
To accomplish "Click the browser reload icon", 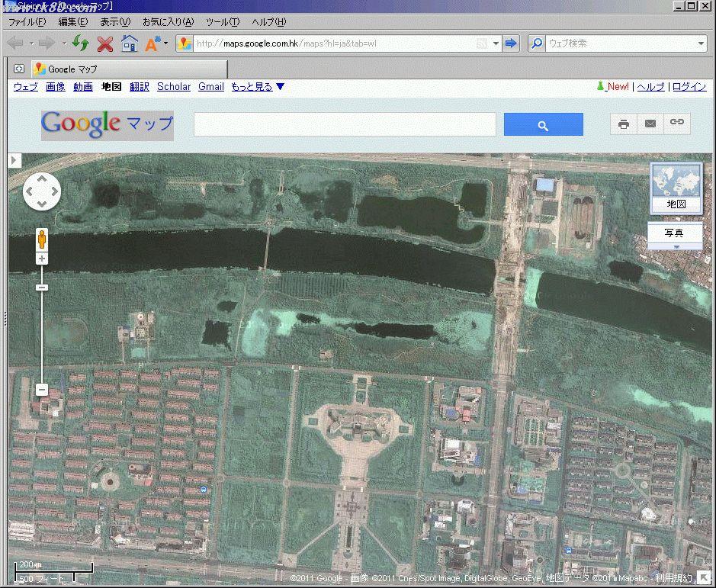I will (x=81, y=43).
